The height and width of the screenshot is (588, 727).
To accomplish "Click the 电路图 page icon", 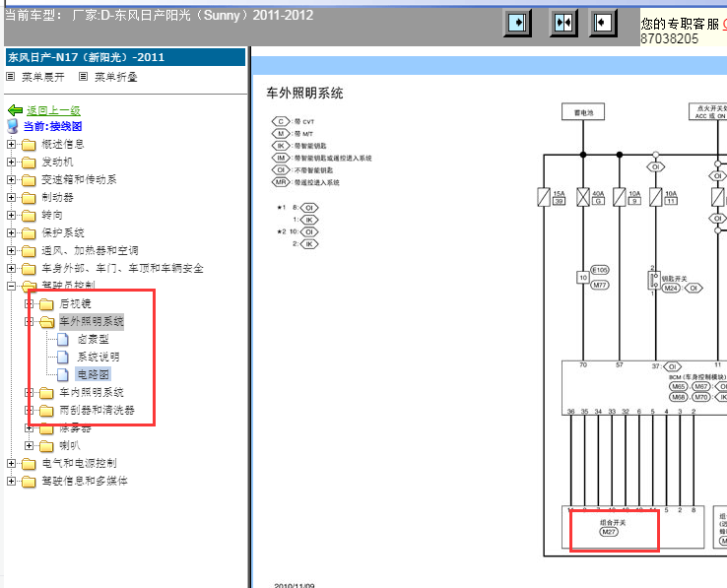I will (63, 374).
